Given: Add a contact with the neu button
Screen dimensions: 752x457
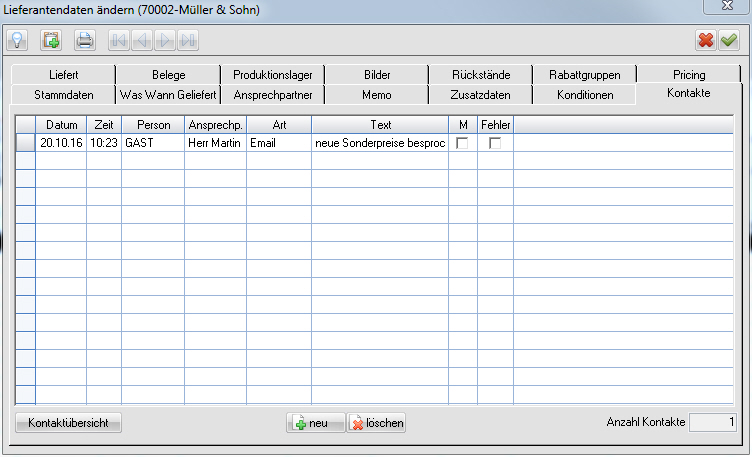Looking at the screenshot, I should 315,423.
